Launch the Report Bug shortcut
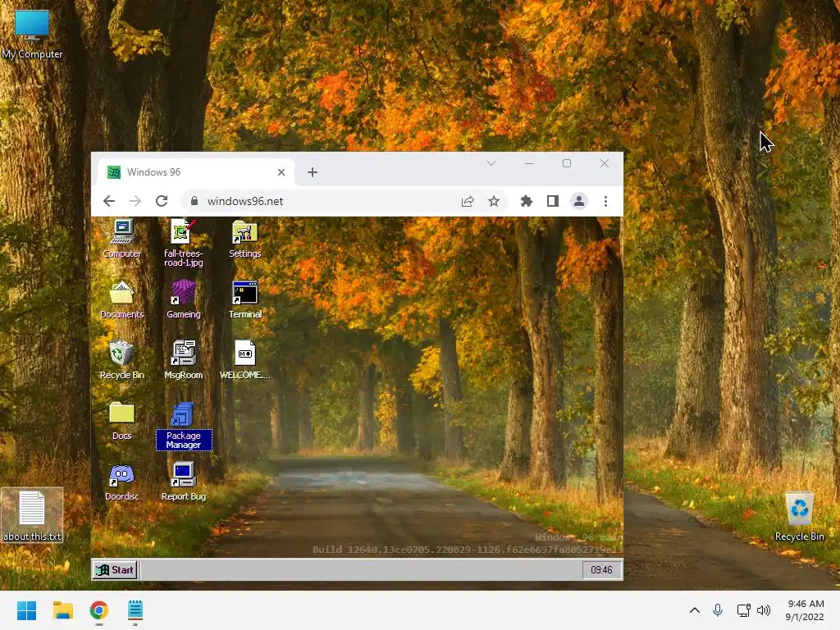Viewport: 840px width, 630px height. pyautogui.click(x=183, y=482)
